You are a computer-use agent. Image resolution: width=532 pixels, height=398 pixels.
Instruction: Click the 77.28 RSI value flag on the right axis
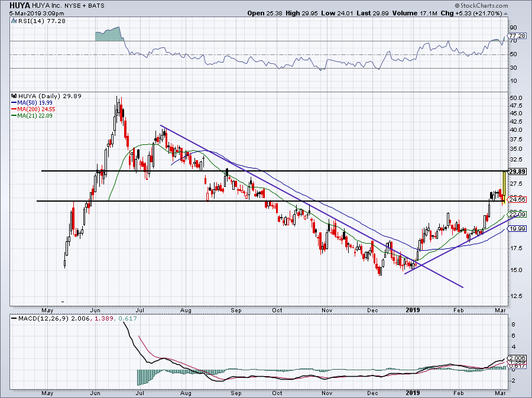tap(518, 35)
